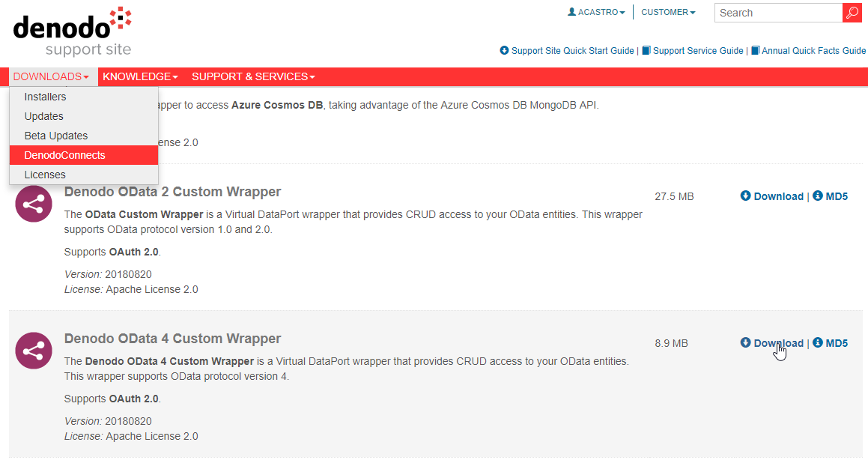Click the 27.5 MB file size text
Image resolution: width=868 pixels, height=466 pixels.
point(674,197)
